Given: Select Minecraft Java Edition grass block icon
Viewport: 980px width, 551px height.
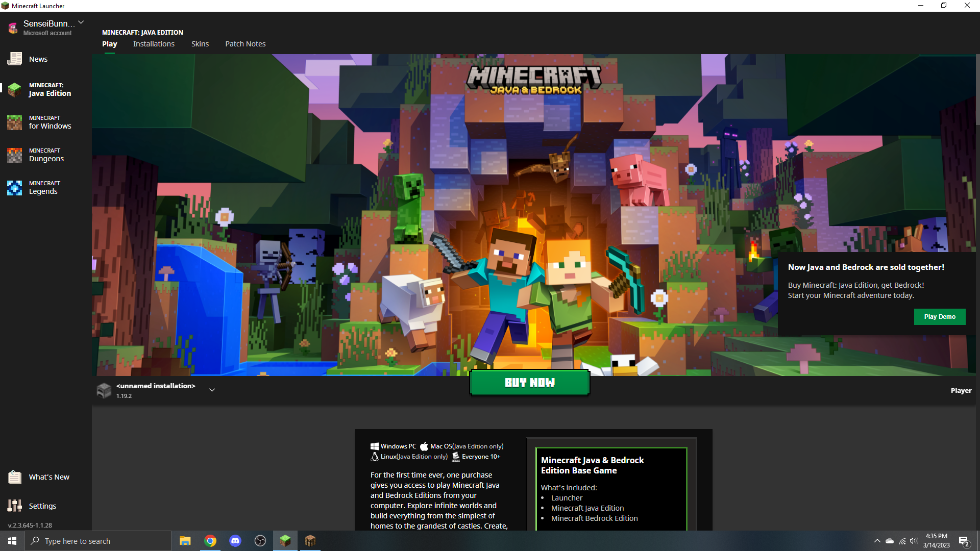Looking at the screenshot, I should (14, 90).
